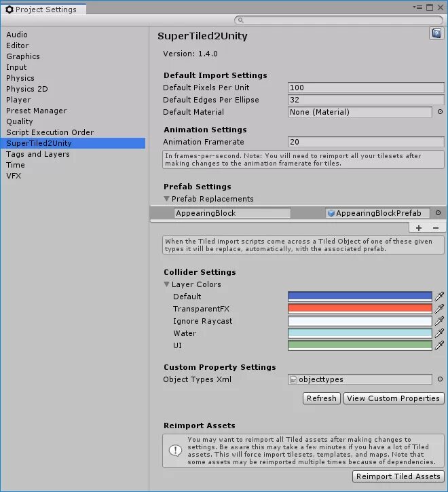
Task: Open the window options menu icon
Action: pyautogui.click(x=417, y=7)
